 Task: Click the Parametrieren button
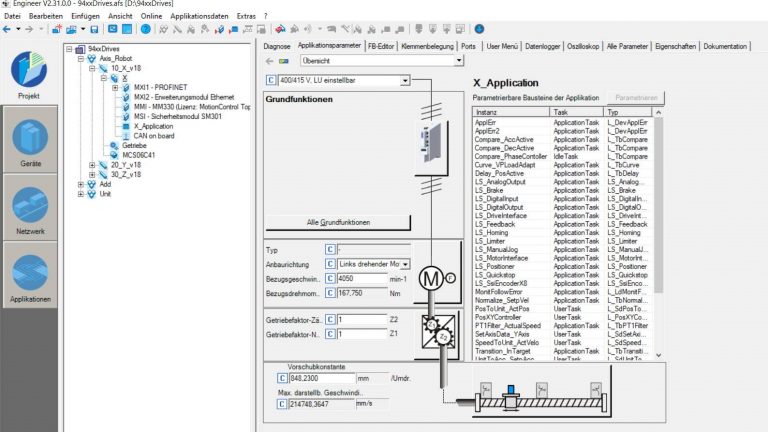coord(636,98)
